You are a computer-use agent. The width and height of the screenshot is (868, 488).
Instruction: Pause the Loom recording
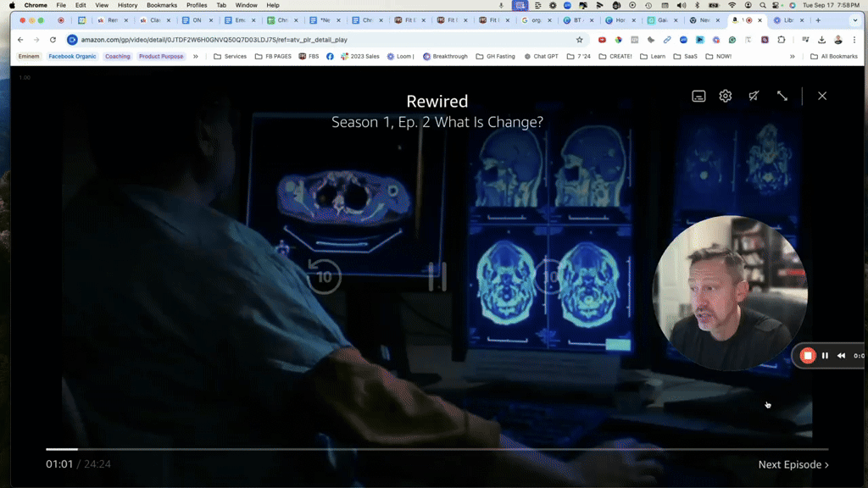point(825,356)
